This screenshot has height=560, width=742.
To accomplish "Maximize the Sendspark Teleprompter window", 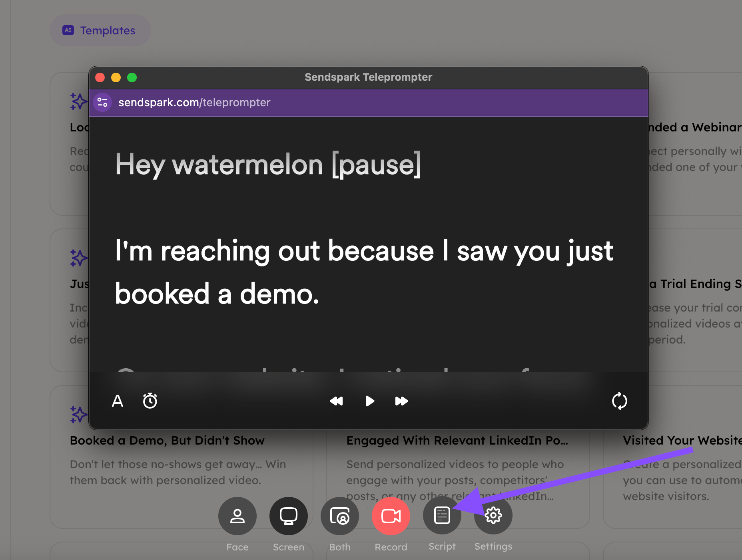I will (132, 77).
